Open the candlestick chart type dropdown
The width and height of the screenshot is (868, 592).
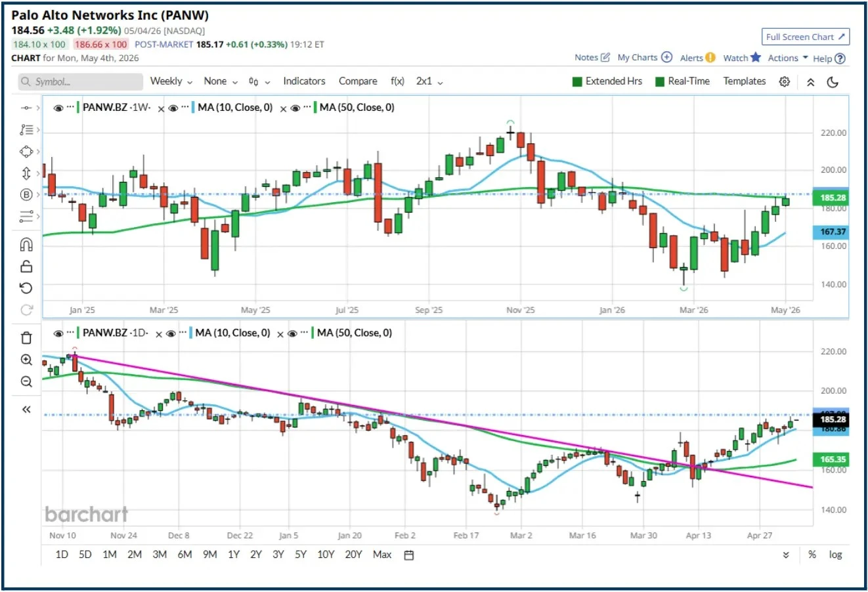point(259,81)
